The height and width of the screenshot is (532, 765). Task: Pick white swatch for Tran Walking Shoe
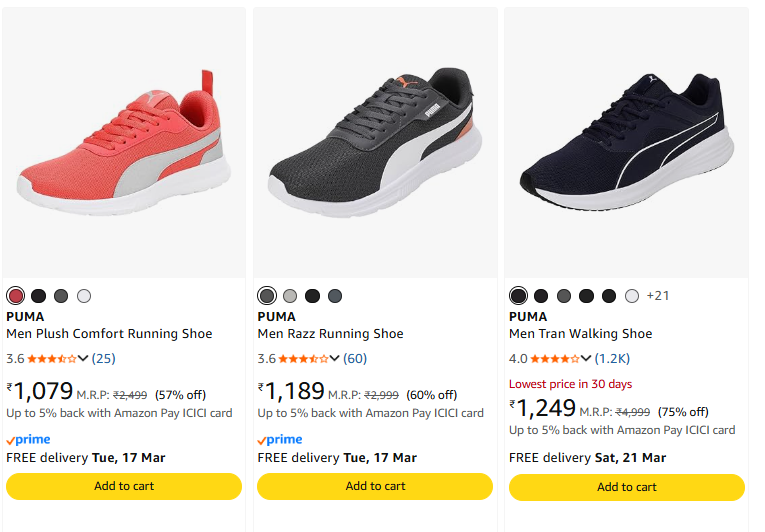(631, 296)
